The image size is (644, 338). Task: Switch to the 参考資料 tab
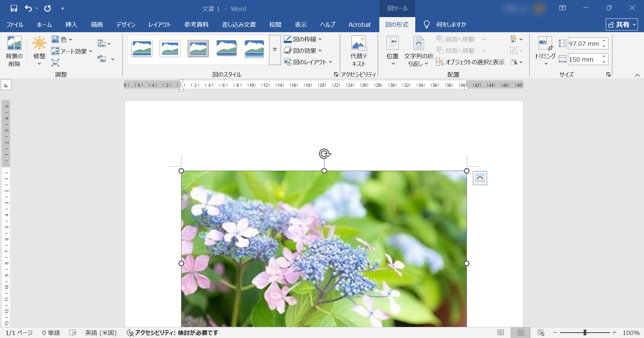[197, 24]
